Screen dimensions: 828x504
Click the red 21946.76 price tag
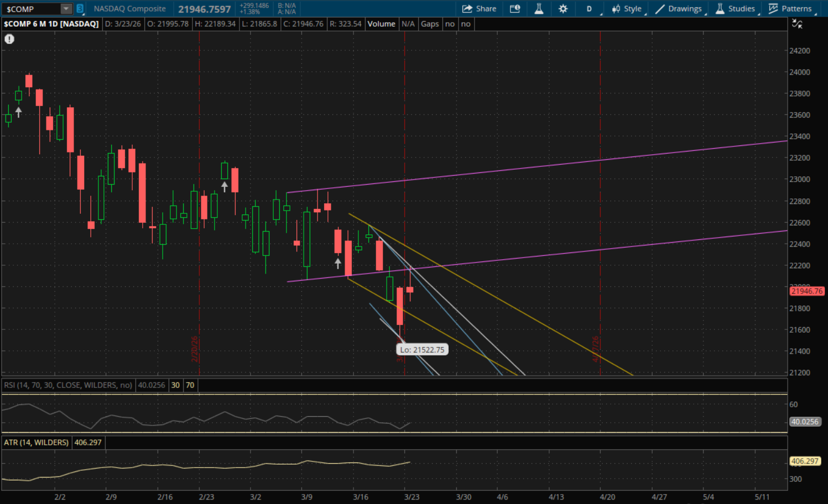806,291
